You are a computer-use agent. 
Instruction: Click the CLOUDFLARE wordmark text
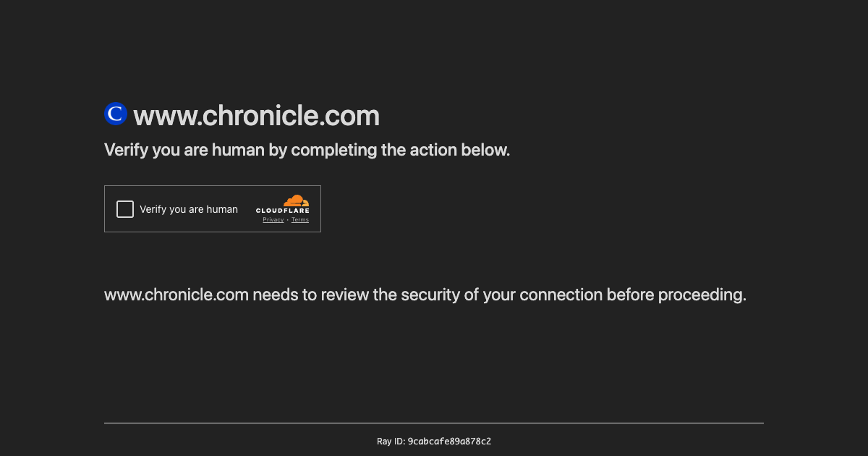pos(283,211)
